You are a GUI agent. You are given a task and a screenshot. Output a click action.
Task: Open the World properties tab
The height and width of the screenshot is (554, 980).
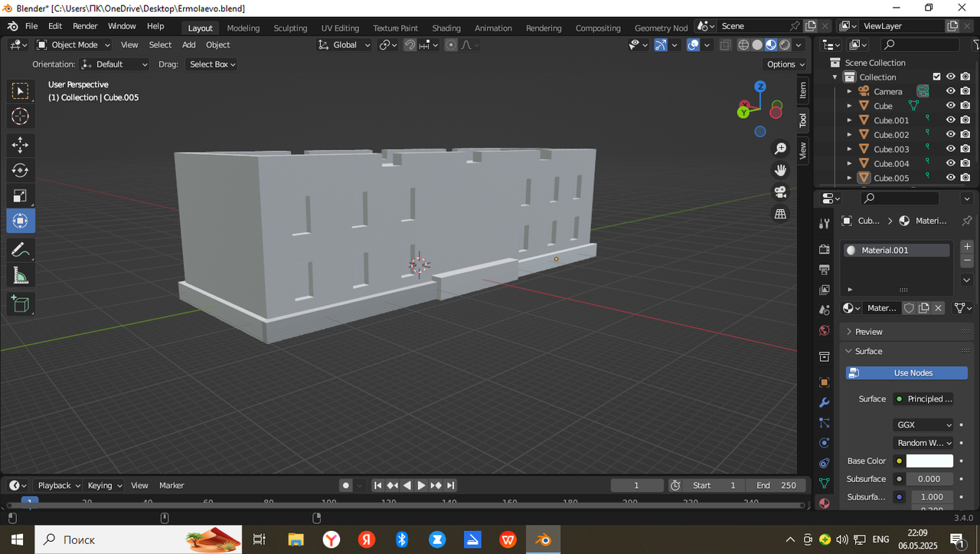[x=825, y=330]
